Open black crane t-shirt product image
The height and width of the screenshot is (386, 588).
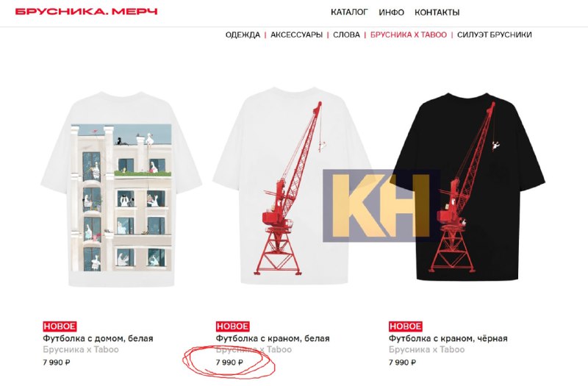tap(467, 187)
